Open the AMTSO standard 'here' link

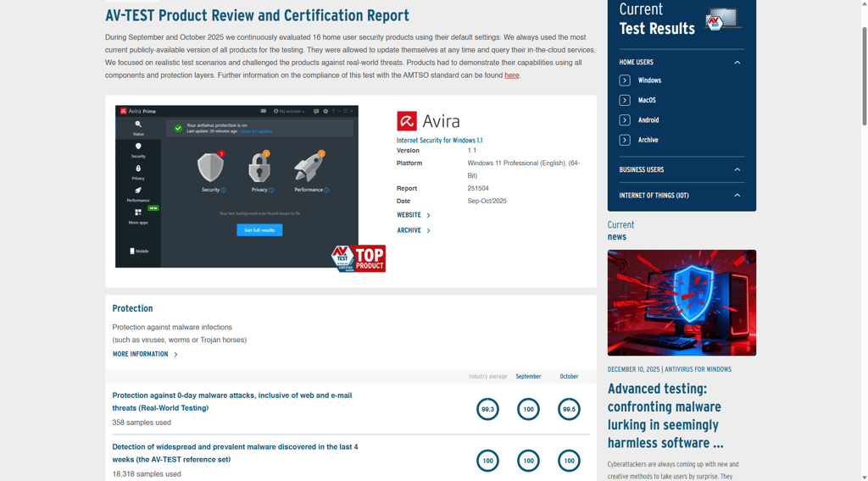(x=511, y=75)
